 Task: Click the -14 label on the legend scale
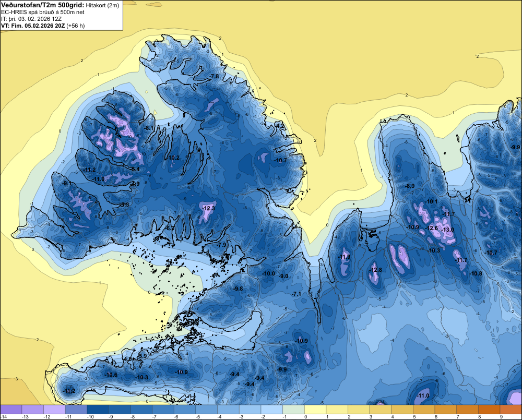[x=4, y=417]
